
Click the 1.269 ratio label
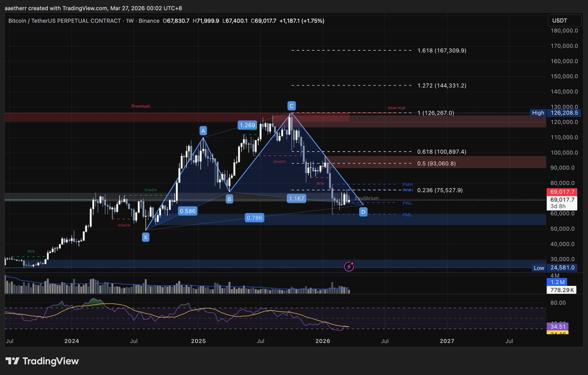tap(247, 125)
